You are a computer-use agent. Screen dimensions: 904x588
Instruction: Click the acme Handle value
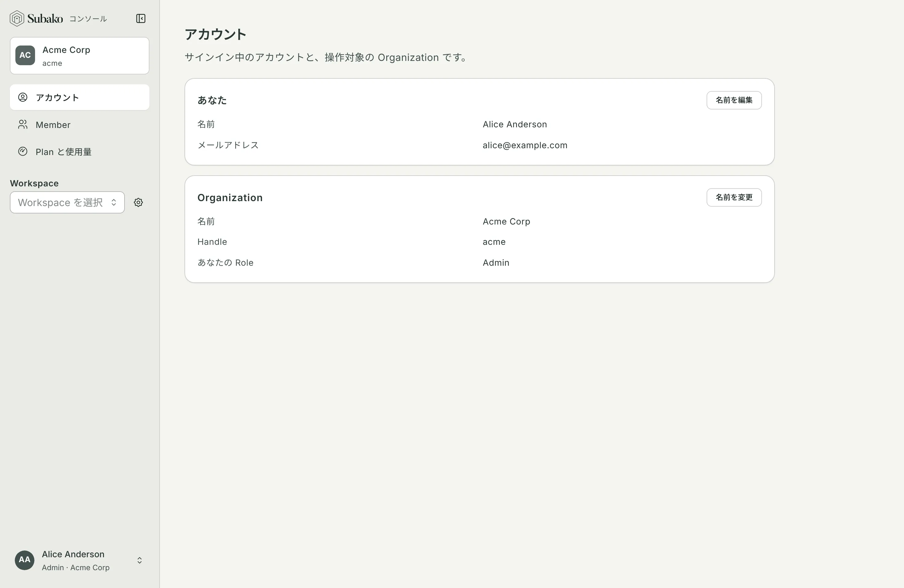tap(494, 242)
